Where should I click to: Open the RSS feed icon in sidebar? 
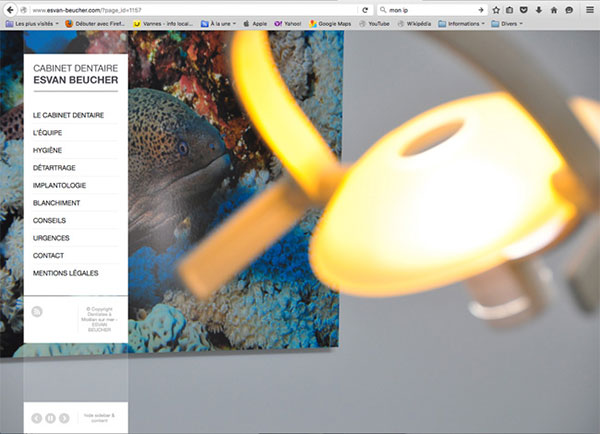pyautogui.click(x=37, y=312)
